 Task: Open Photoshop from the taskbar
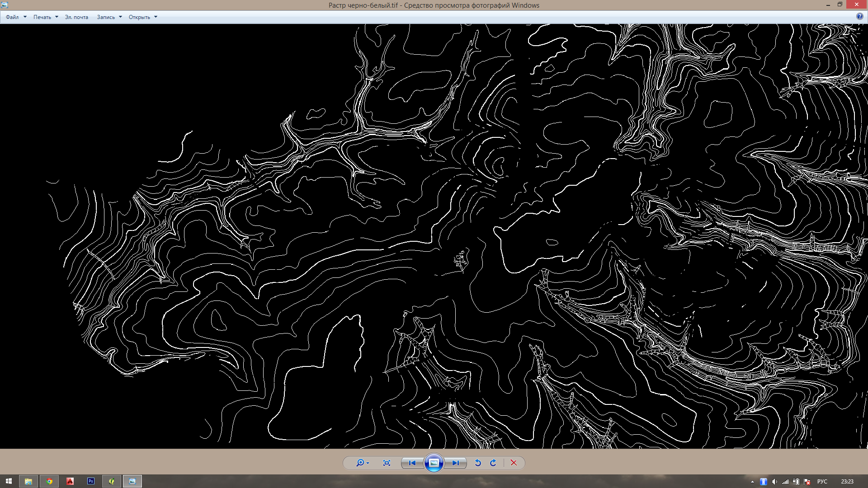point(91,481)
